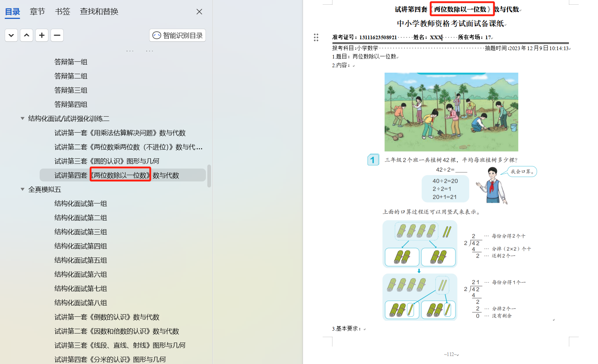Open the 查找和替换 tab
This screenshot has width=598, height=364.
tap(99, 12)
